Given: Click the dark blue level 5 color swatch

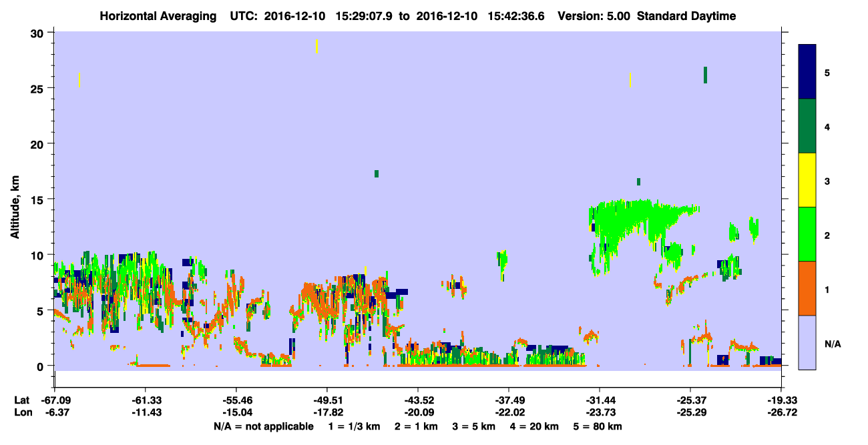Looking at the screenshot, I should point(807,71).
